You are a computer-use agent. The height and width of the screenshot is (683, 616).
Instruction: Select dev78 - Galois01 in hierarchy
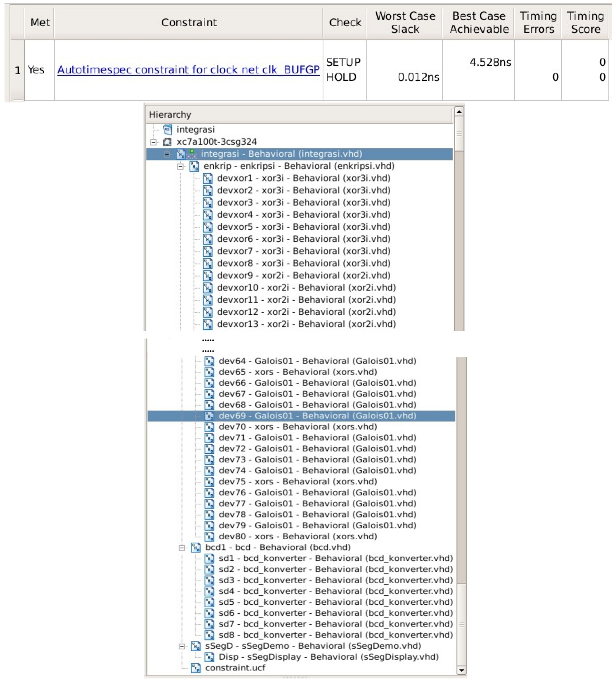pyautogui.click(x=317, y=515)
